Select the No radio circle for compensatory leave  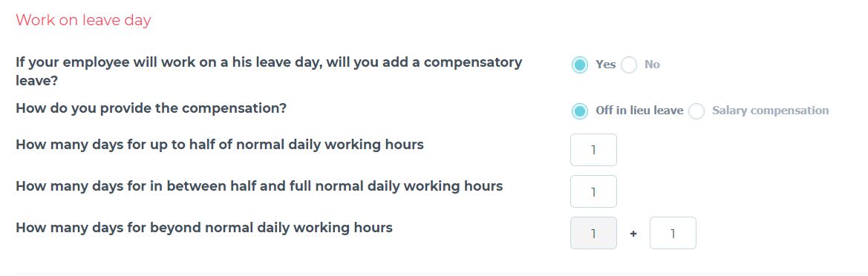point(629,65)
